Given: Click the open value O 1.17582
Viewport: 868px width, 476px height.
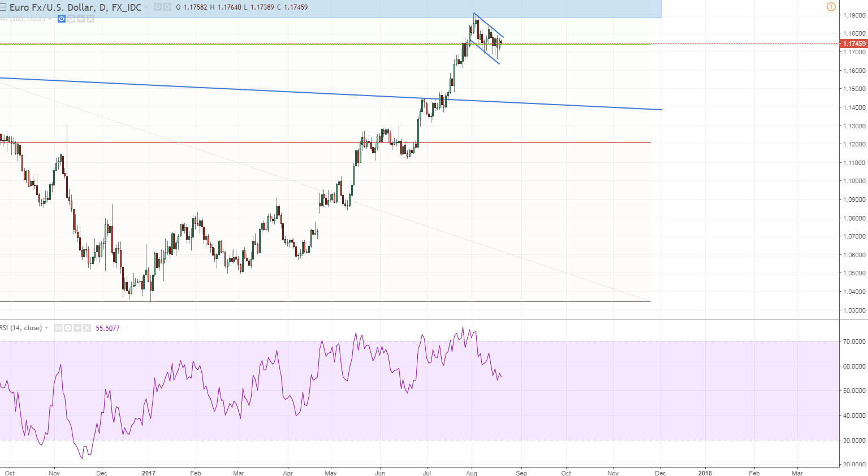Looking at the screenshot, I should point(192,7).
